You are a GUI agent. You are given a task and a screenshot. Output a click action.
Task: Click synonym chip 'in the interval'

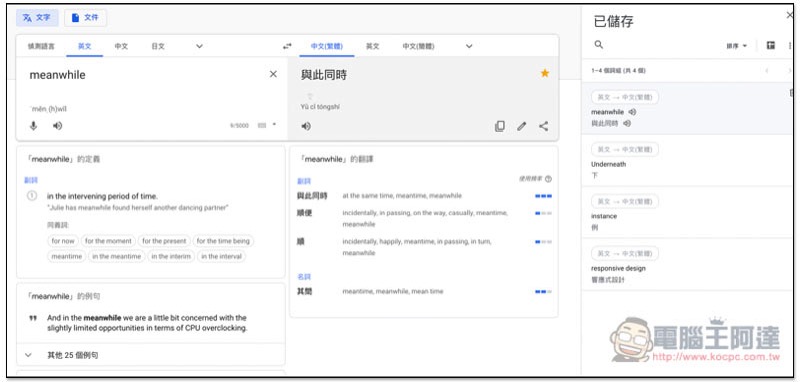(x=221, y=257)
